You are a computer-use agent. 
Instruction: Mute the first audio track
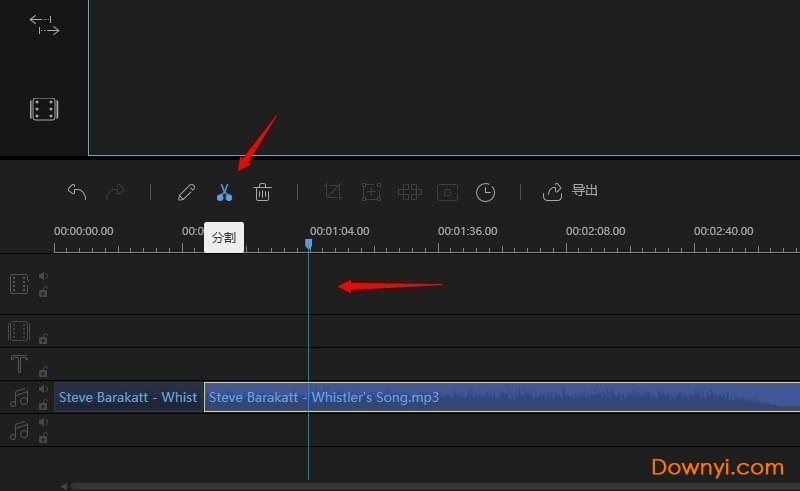[x=43, y=389]
